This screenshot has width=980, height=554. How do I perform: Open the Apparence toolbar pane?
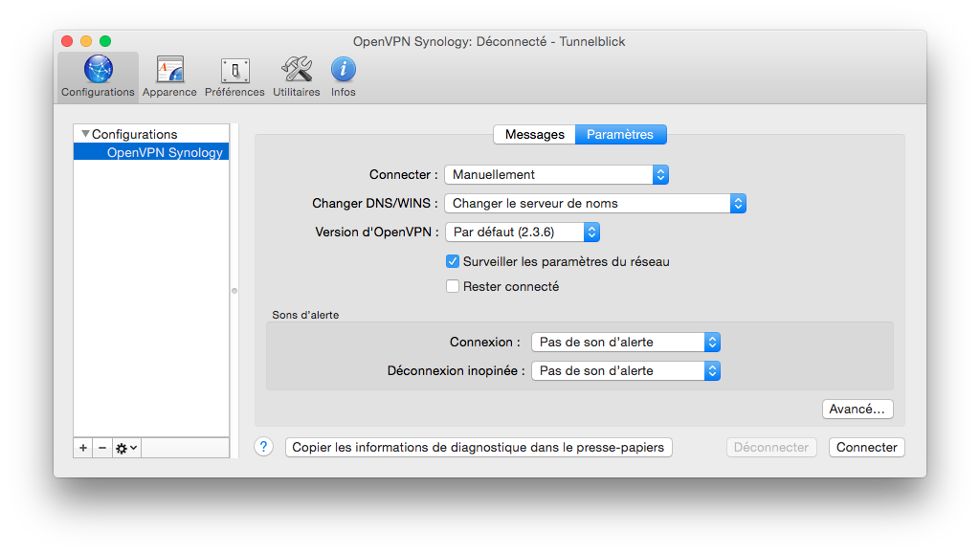click(169, 77)
